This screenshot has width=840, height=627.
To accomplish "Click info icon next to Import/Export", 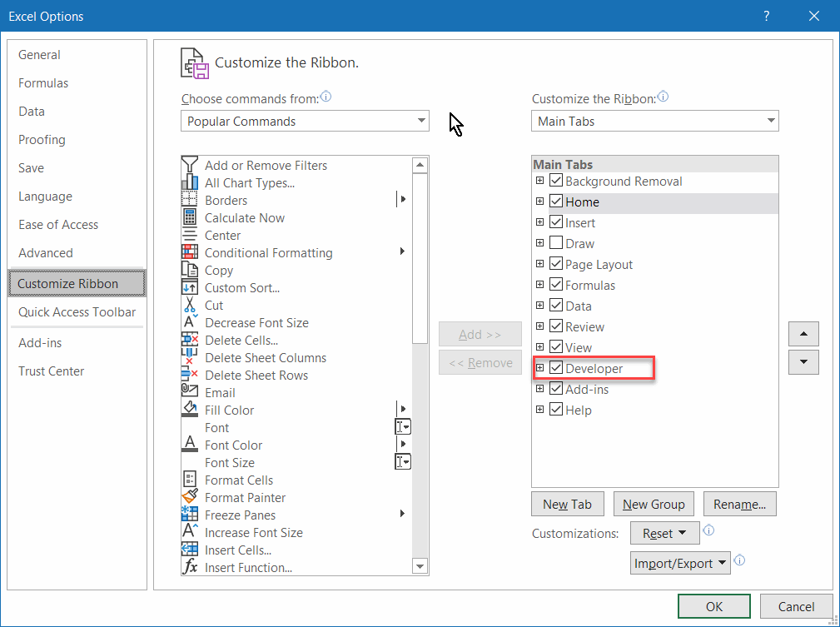I will click(739, 560).
